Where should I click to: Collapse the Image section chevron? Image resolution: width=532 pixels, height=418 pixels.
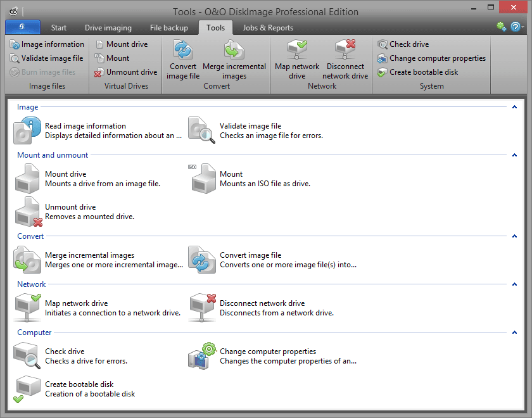click(514, 107)
